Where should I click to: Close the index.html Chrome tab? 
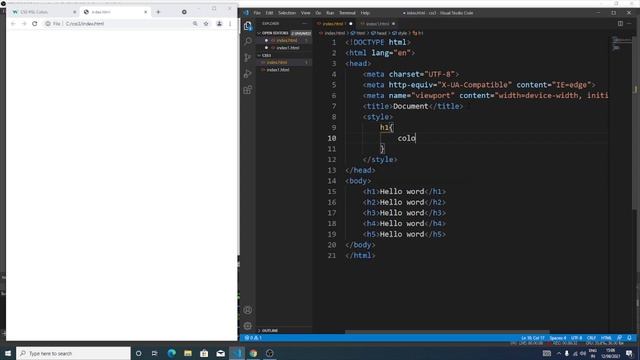pyautogui.click(x=146, y=12)
